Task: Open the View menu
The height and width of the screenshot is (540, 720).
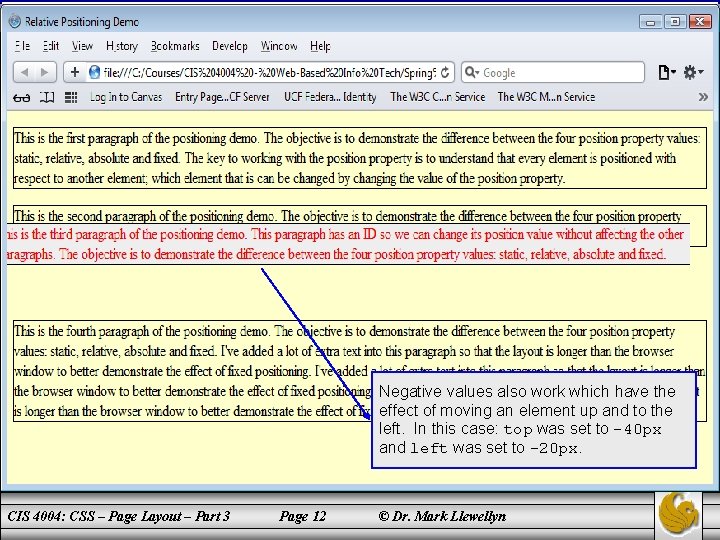Action: click(82, 46)
